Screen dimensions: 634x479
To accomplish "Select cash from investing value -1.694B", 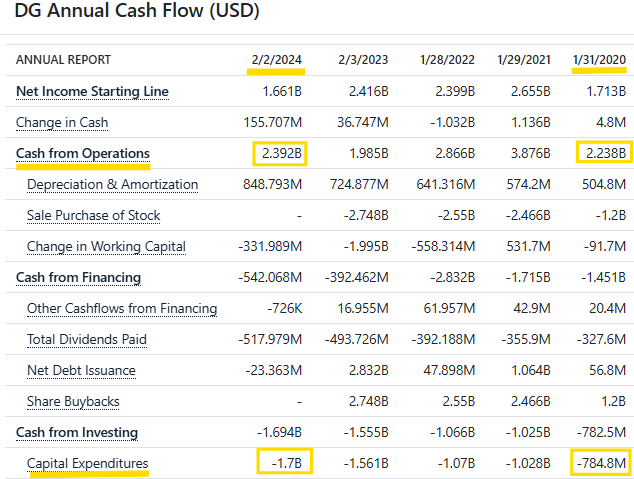I will [x=279, y=433].
